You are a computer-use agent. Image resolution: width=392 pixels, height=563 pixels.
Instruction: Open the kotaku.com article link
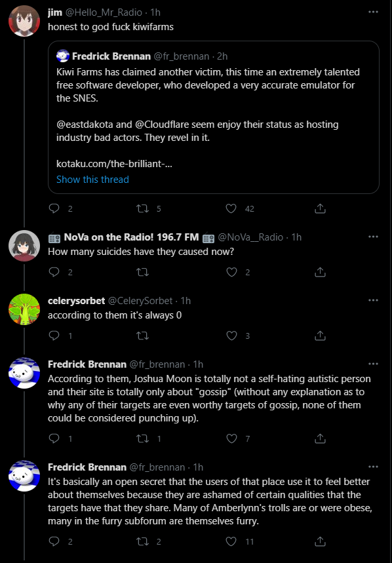[115, 164]
